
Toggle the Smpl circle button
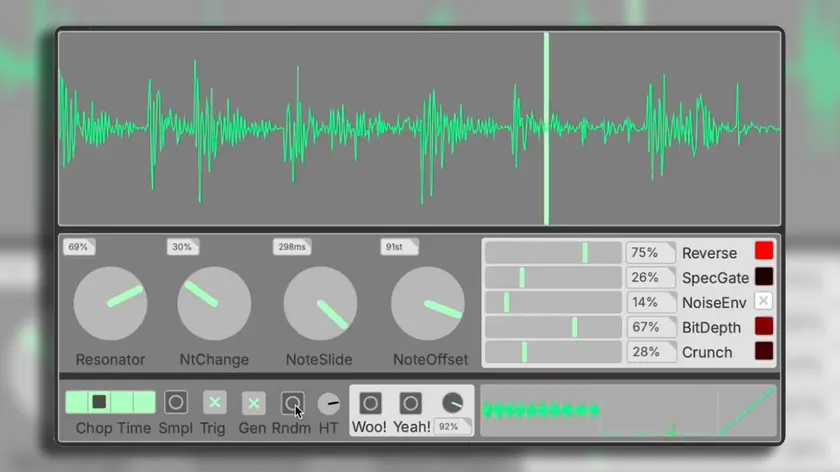pyautogui.click(x=176, y=402)
